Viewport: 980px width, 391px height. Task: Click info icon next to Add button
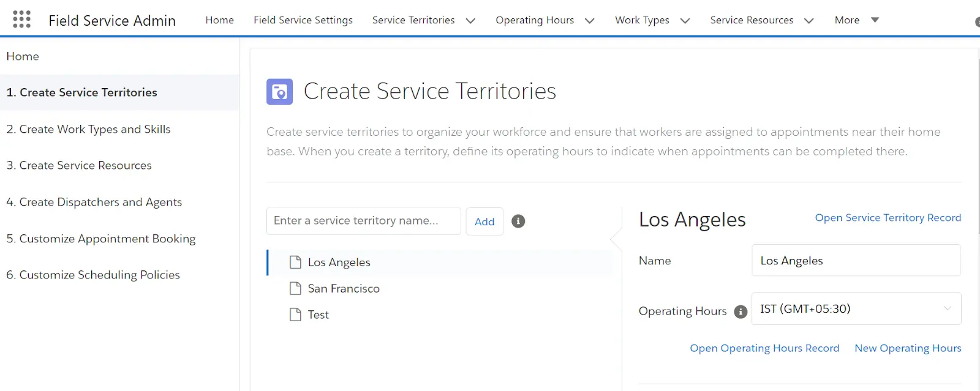[518, 222]
